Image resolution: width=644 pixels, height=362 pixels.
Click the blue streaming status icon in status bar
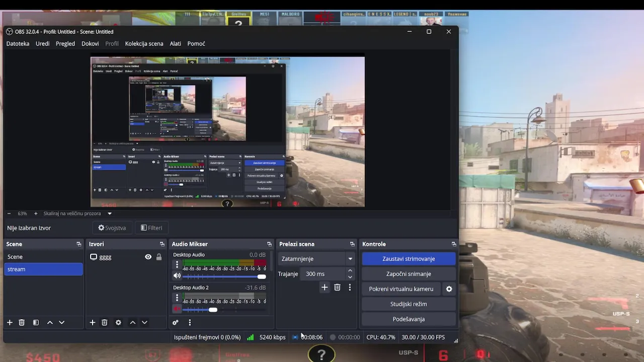pos(295,337)
